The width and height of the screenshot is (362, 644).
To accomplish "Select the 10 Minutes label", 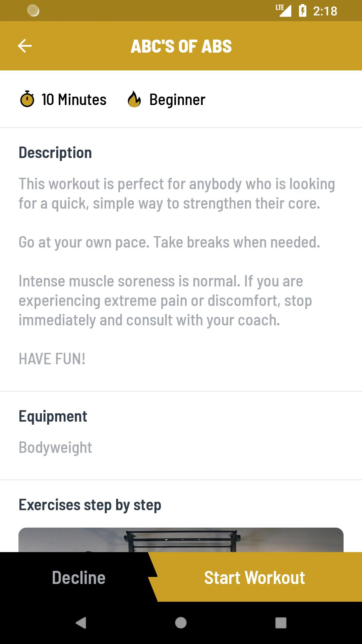I will click(x=74, y=100).
